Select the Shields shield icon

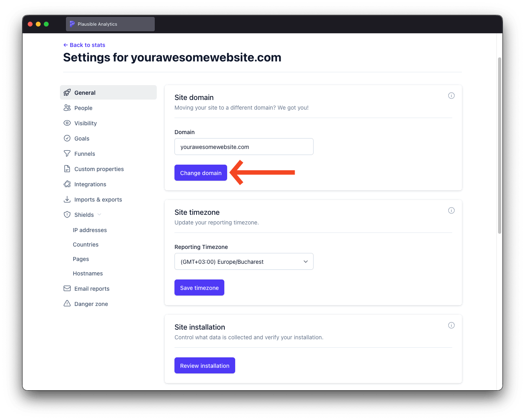coord(67,214)
